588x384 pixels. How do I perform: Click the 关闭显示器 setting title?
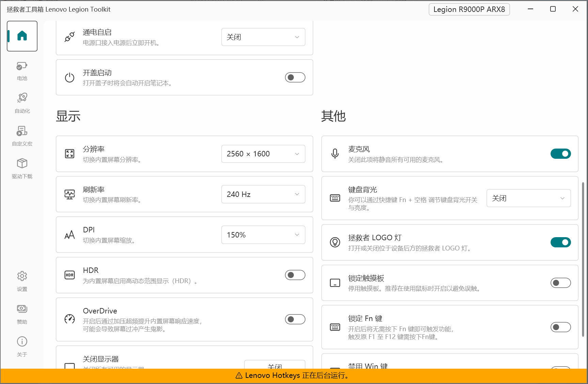coord(101,359)
